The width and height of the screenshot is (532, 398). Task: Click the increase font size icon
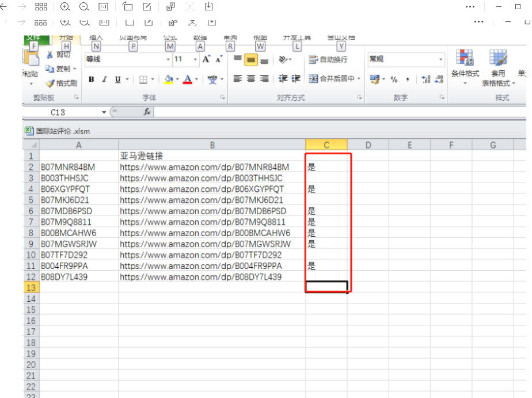pos(206,59)
